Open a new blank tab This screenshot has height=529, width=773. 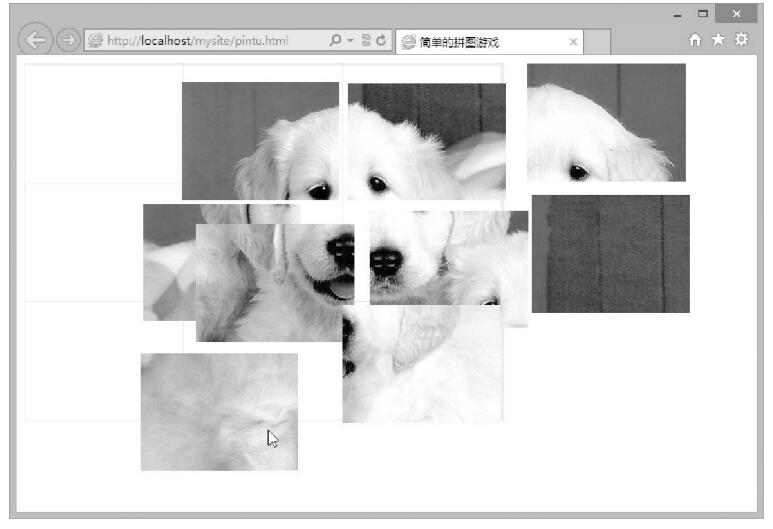coord(597,42)
